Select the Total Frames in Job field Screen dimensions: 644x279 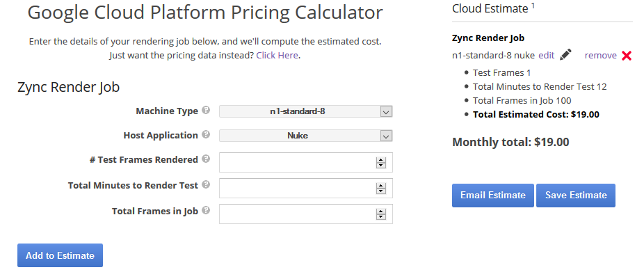[x=305, y=214]
